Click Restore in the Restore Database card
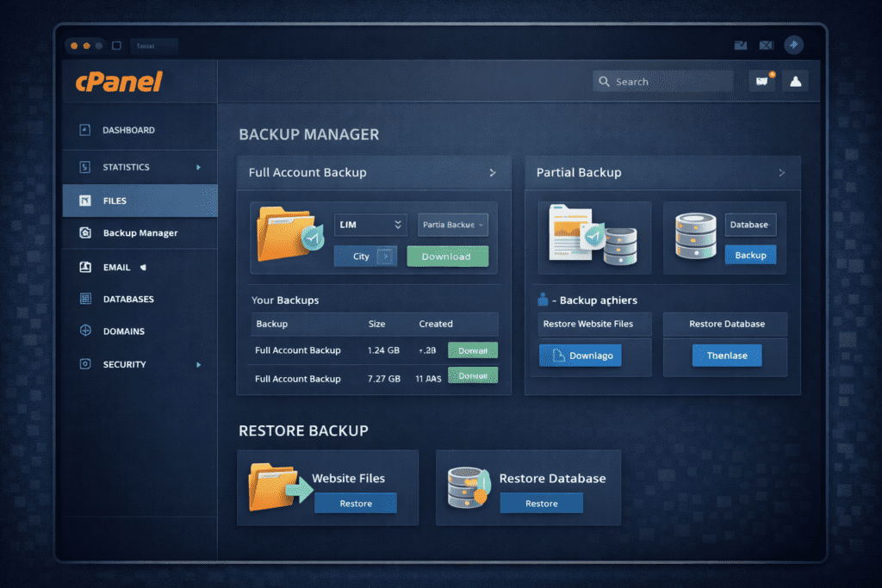The image size is (882, 588). point(541,503)
